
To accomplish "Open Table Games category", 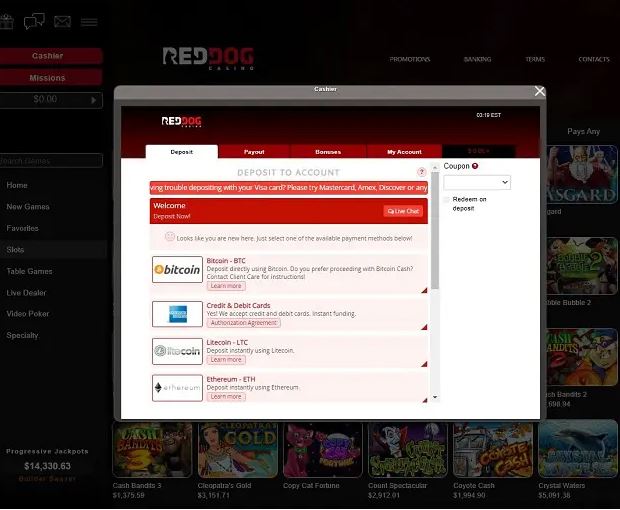I will 29,271.
